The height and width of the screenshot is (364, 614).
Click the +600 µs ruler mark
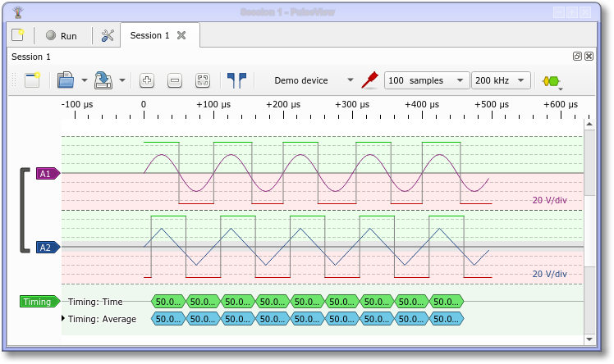tap(561, 104)
